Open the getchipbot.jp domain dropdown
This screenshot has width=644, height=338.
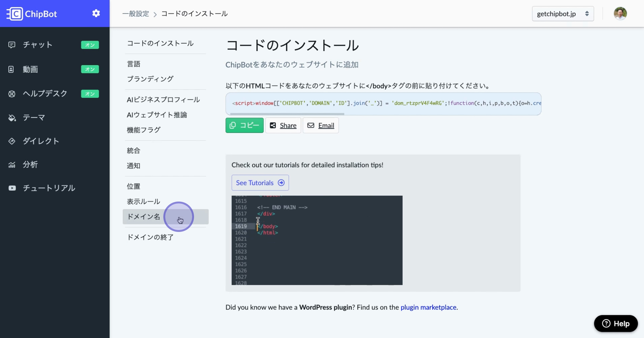click(x=563, y=14)
